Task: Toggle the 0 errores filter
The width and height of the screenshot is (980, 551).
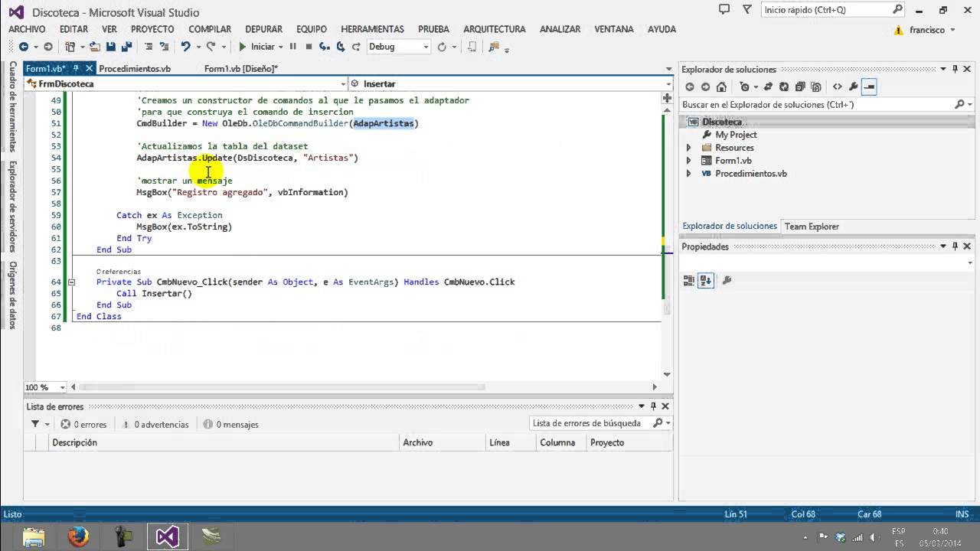Action: click(x=83, y=424)
